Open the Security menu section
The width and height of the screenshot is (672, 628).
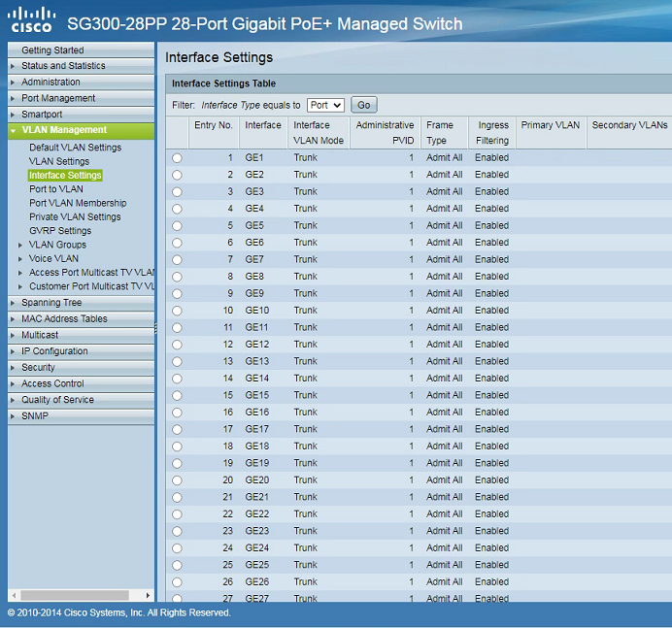[x=38, y=368]
